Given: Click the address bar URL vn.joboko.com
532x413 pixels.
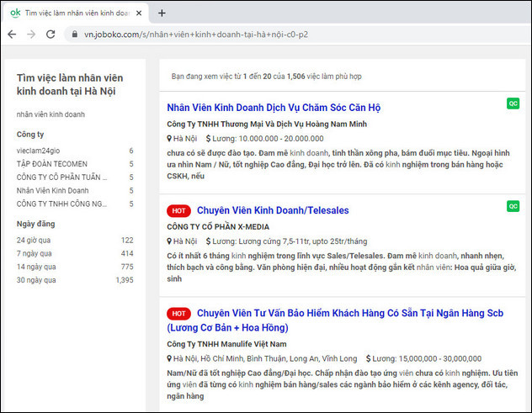Looking at the screenshot, I should 196,34.
